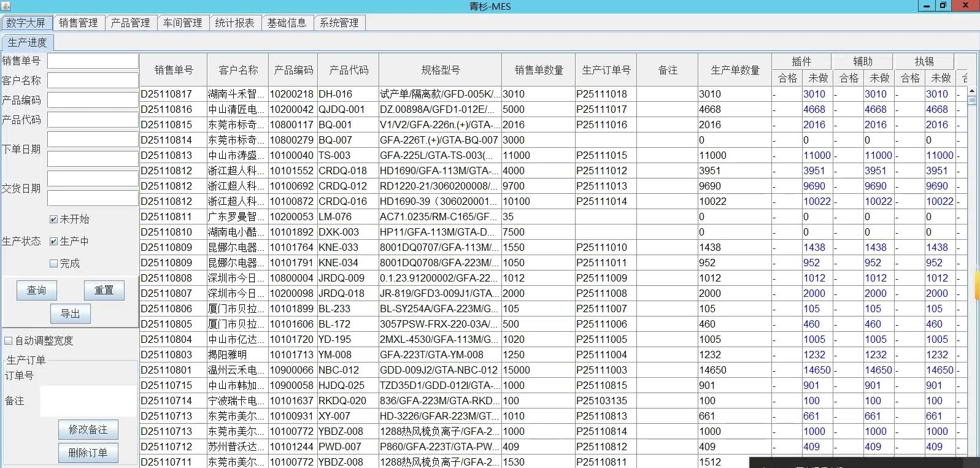Switch to the 统计报表 tab
Image resolution: width=980 pixels, height=468 pixels.
pos(234,23)
